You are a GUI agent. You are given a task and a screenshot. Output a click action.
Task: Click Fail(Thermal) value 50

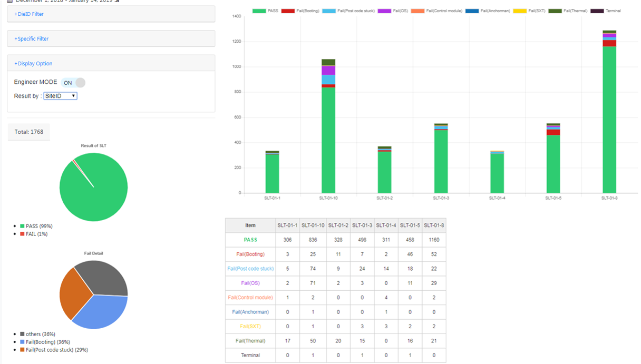[313, 341]
